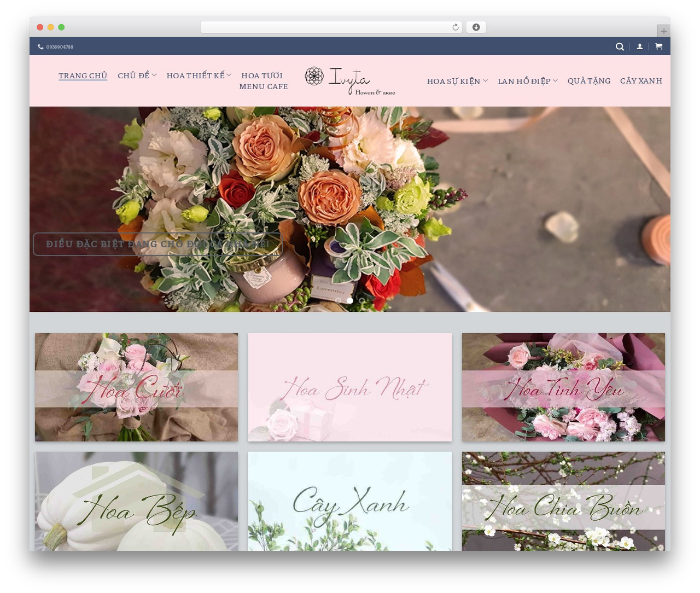The image size is (700, 593).
Task: Click the browser address bar
Action: pyautogui.click(x=331, y=27)
